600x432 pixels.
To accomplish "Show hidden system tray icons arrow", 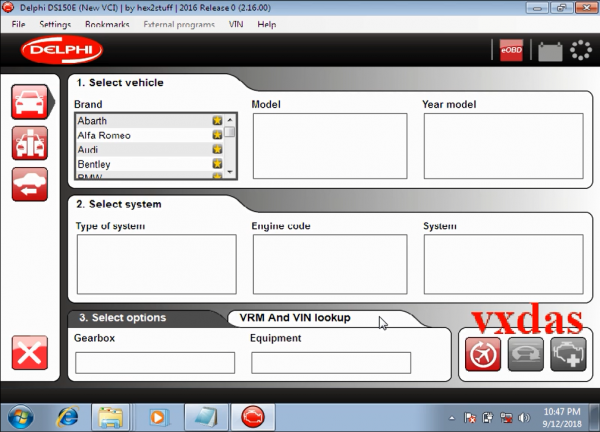I will click(452, 418).
